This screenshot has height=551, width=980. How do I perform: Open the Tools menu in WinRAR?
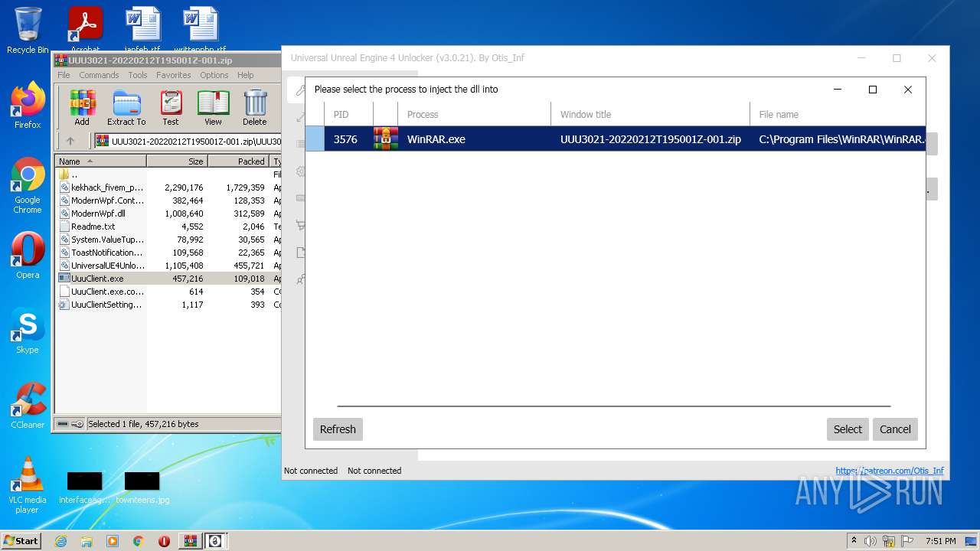138,75
